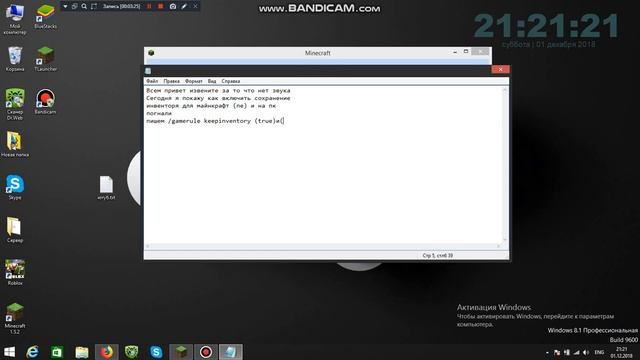Open Skype from the taskbar

click(156, 352)
